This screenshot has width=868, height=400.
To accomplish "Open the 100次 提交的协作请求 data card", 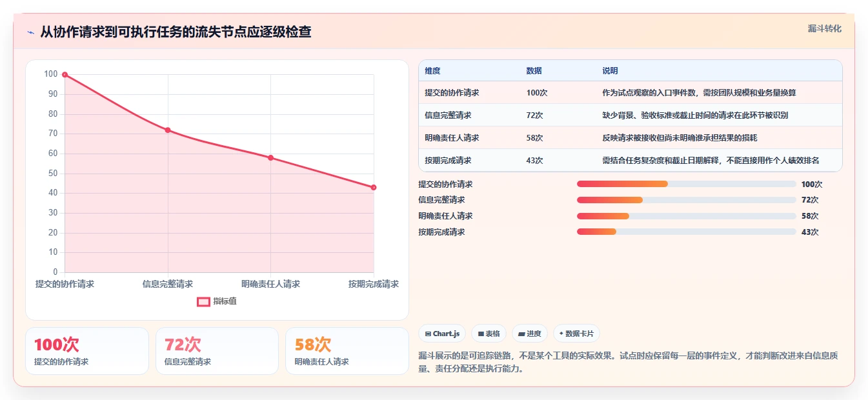I will coord(87,351).
